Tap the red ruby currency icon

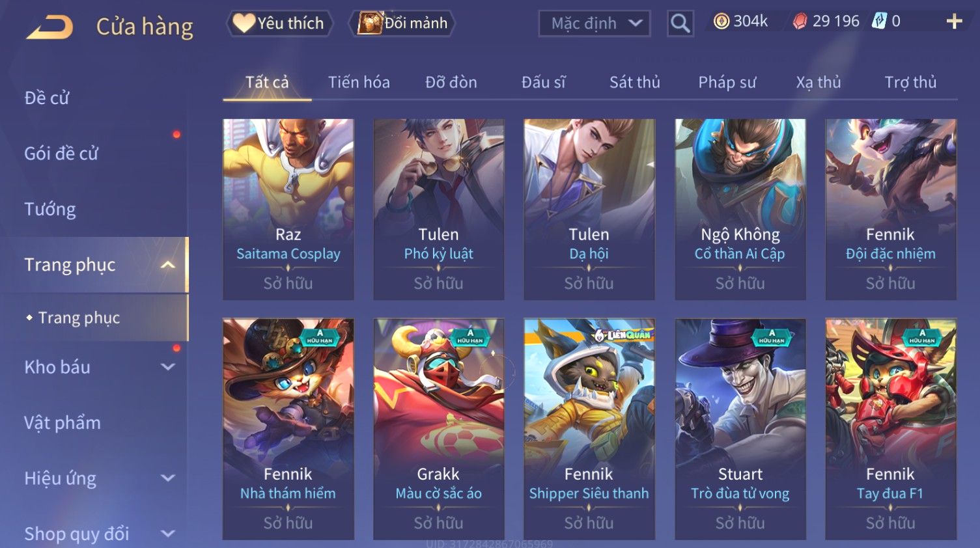[800, 21]
